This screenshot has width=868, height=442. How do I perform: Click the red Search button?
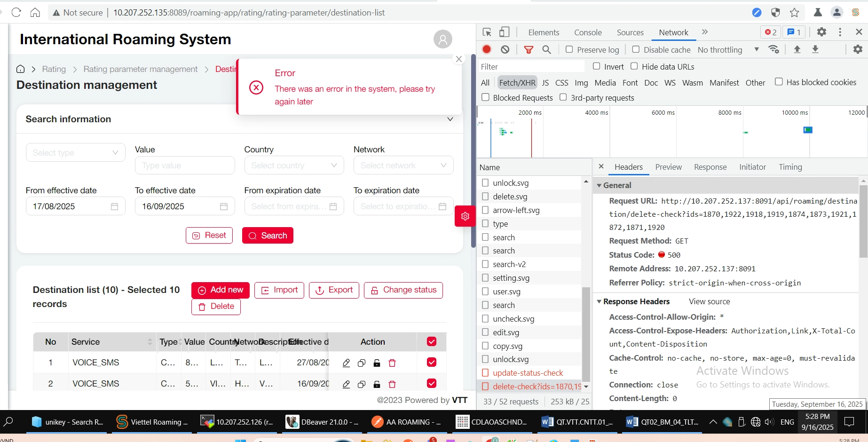click(x=268, y=236)
